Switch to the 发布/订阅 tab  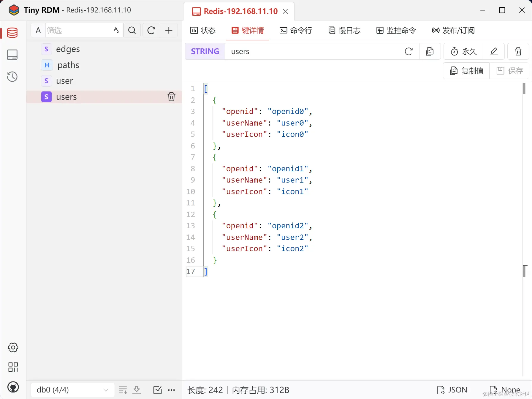click(x=453, y=30)
